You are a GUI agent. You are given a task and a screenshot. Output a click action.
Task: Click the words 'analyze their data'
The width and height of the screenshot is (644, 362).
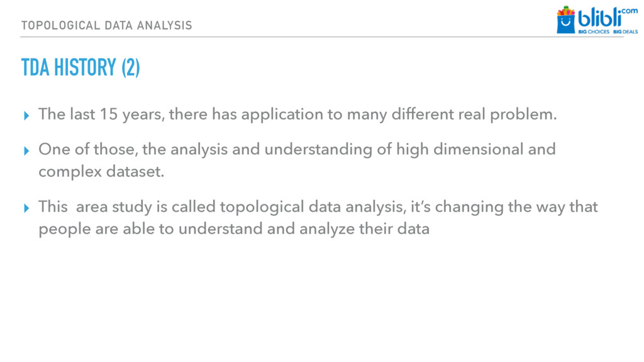point(364,229)
